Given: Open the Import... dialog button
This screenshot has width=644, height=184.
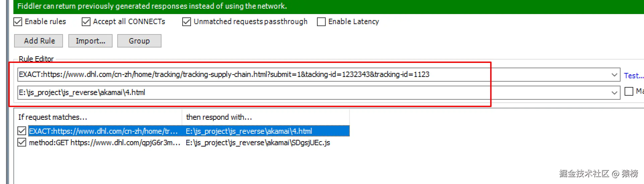Looking at the screenshot, I should [x=90, y=41].
